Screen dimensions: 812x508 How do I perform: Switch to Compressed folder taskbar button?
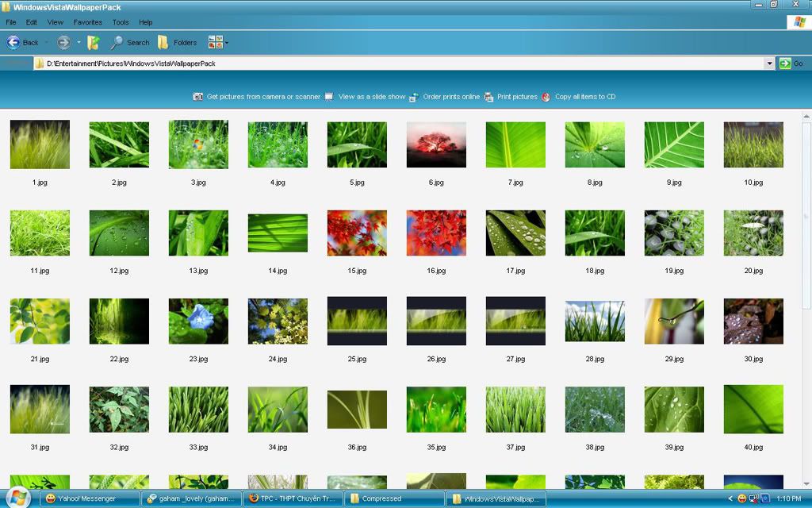coord(394,498)
